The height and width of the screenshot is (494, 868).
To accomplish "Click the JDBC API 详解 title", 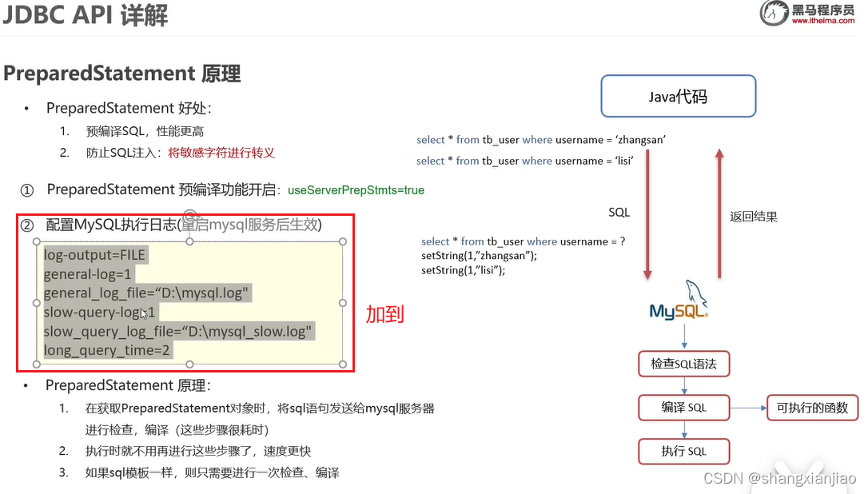I will click(x=85, y=14).
